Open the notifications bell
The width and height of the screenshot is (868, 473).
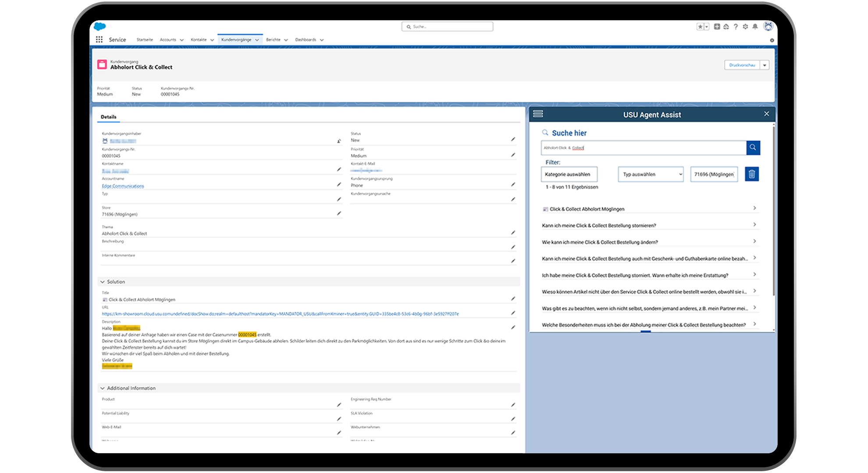pos(755,27)
